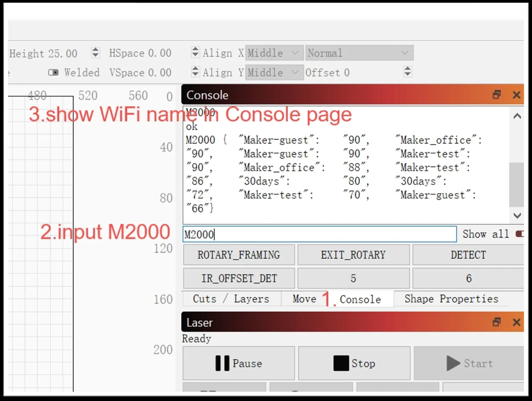Viewport: 532px width, 401px height.
Task: Click macro button 6
Action: point(468,278)
